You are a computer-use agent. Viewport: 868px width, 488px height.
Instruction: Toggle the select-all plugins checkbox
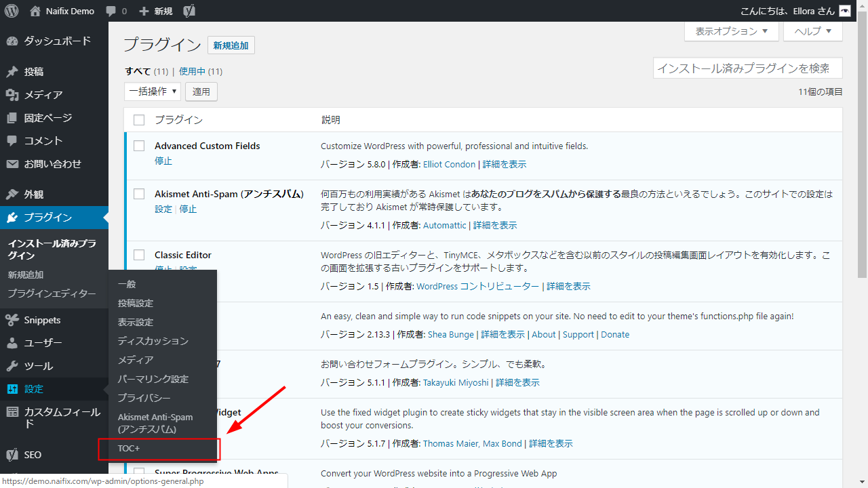tap(139, 120)
